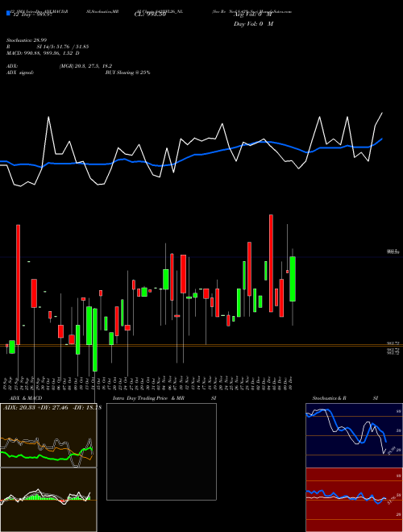Click the price label at the right axis top
The image size is (403, 532).
pyautogui.click(x=393, y=251)
